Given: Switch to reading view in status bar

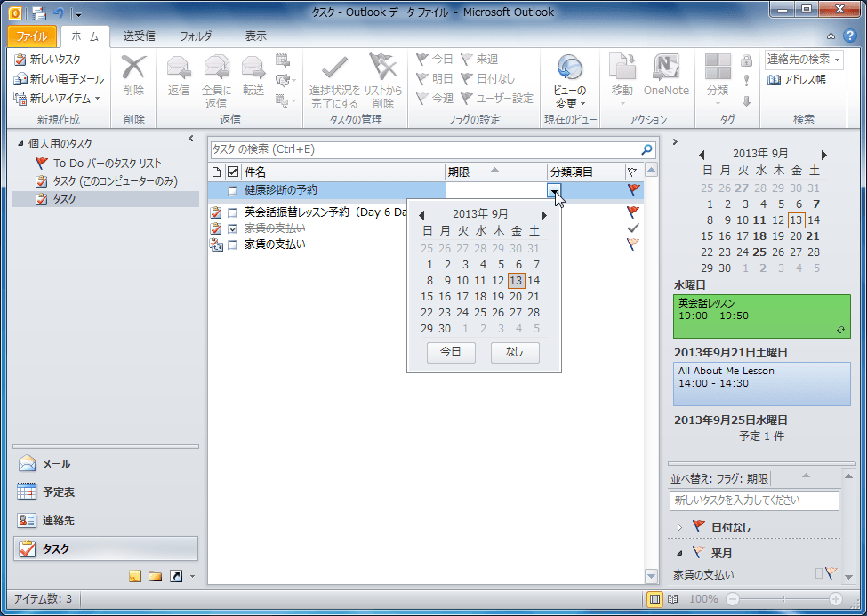Looking at the screenshot, I should [672, 599].
